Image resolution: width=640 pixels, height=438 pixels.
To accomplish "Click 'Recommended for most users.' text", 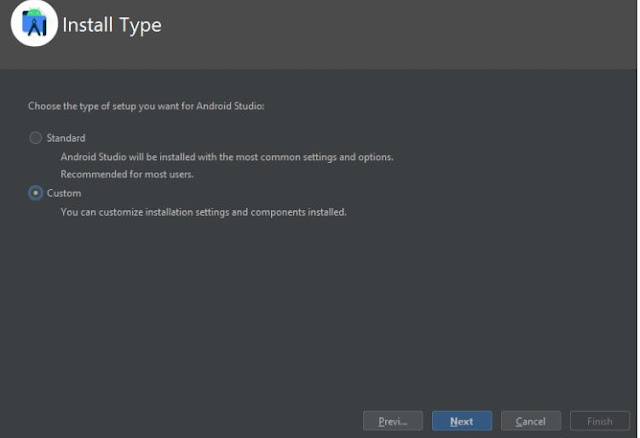I will click(x=127, y=174).
